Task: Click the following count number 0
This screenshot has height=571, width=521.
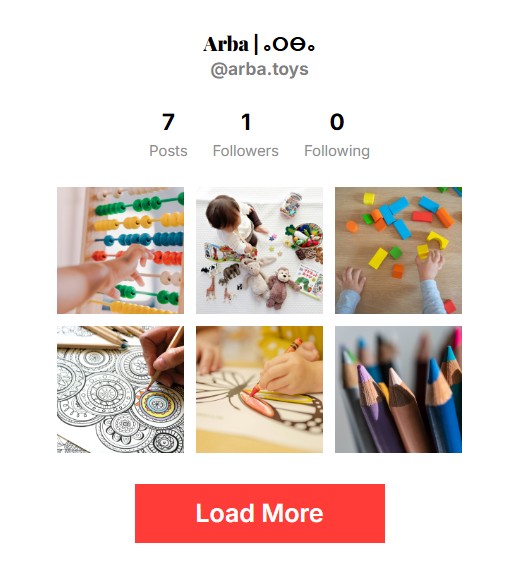Action: click(x=337, y=122)
